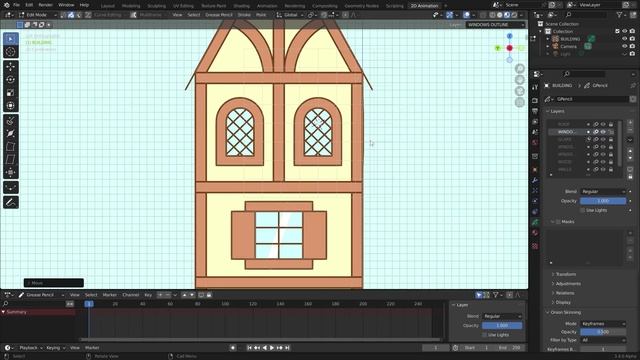Lock the ROOF layer
The height and width of the screenshot is (360, 640).
611,124
